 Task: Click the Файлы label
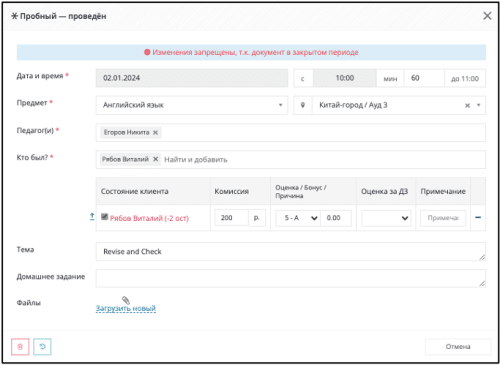(29, 303)
